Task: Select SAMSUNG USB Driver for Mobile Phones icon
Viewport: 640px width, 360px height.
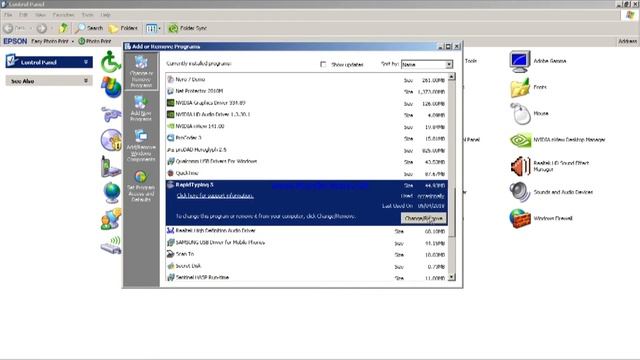Action: click(x=171, y=242)
